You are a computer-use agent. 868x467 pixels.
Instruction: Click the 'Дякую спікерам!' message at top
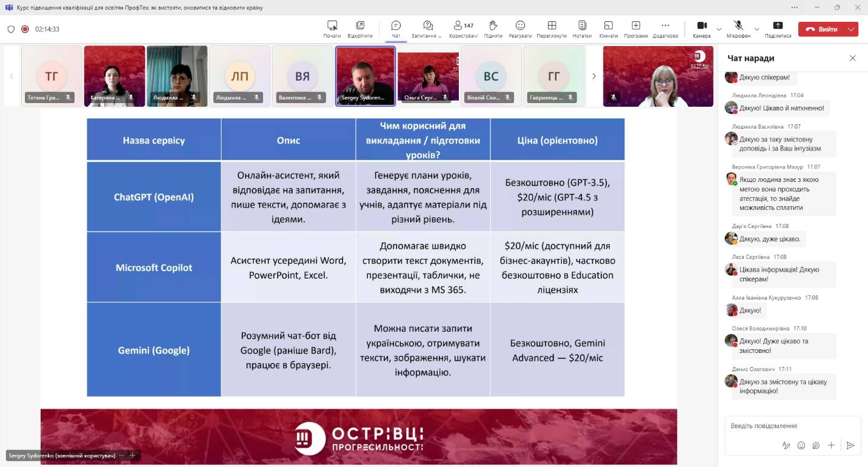point(764,77)
